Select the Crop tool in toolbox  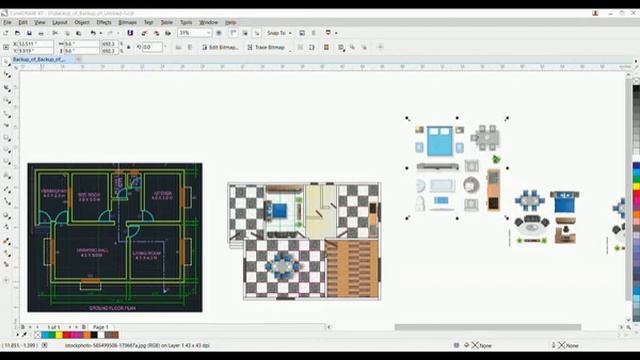[7, 88]
